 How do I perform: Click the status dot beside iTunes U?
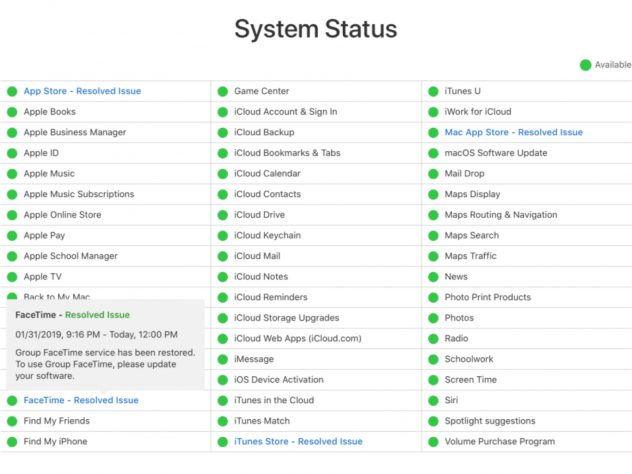pos(433,91)
